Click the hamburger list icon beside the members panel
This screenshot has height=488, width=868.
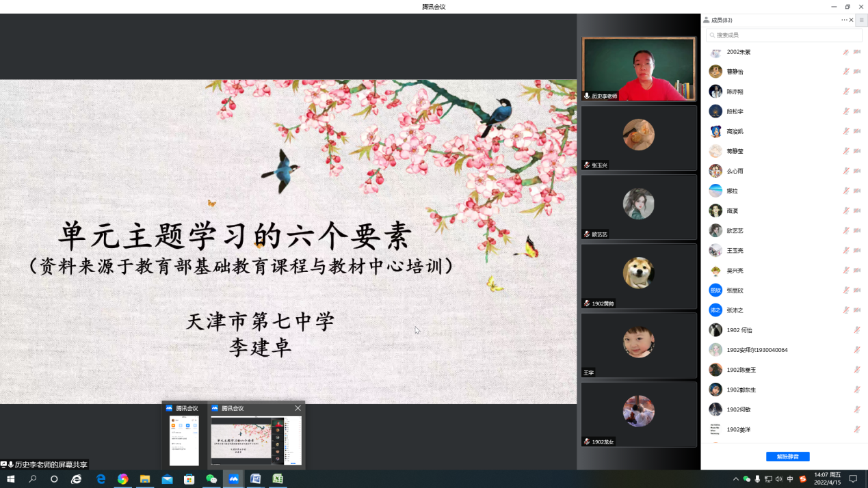[861, 21]
